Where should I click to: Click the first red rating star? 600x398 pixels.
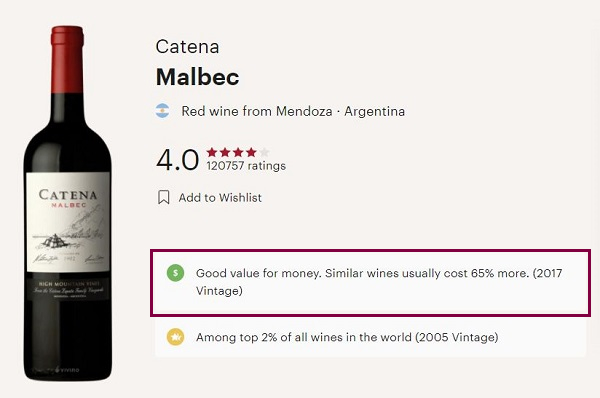click(x=212, y=152)
